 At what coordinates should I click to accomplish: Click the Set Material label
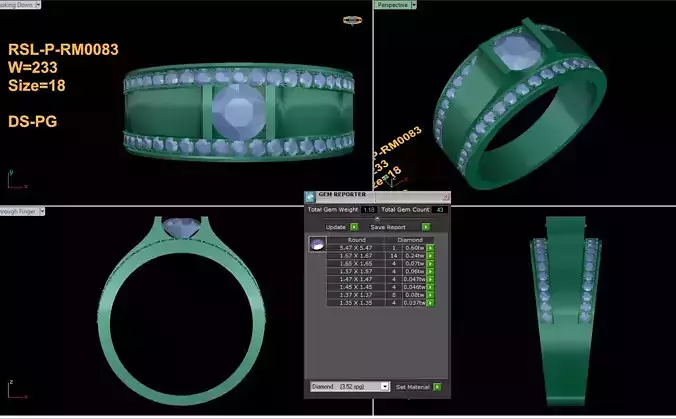(413, 387)
